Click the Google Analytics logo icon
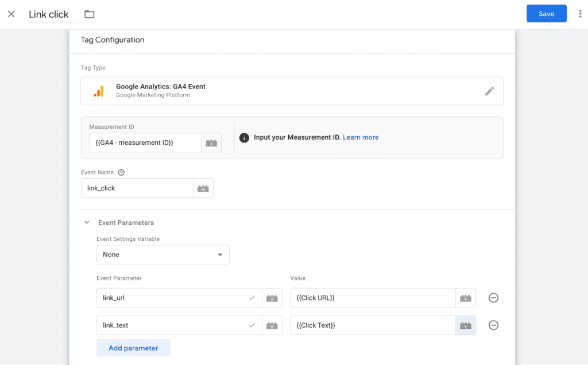The image size is (588, 365). click(99, 91)
